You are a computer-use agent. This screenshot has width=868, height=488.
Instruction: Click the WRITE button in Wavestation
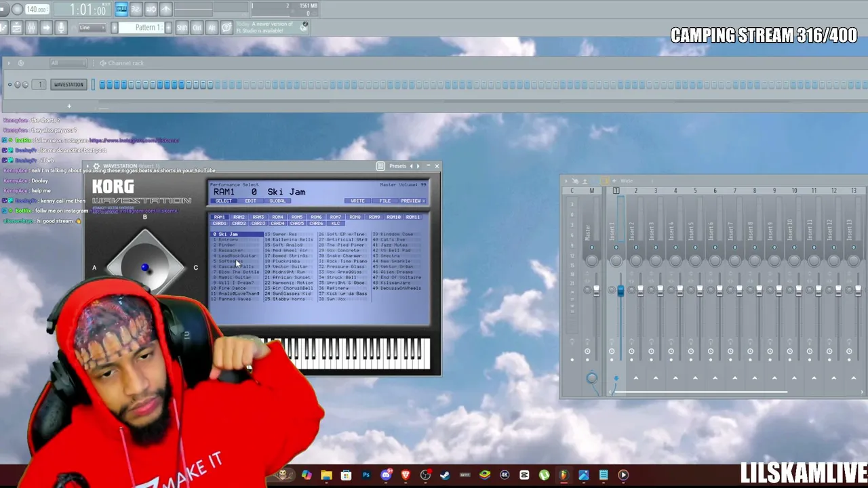357,201
